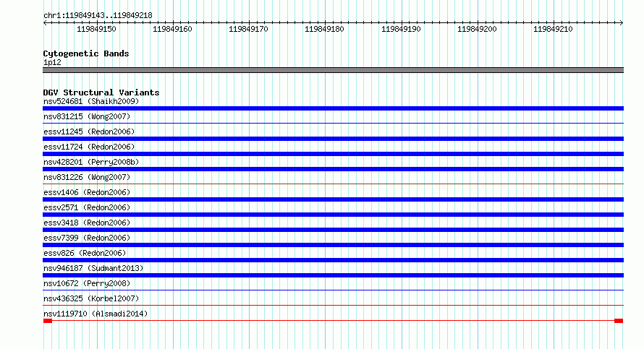The width and height of the screenshot is (644, 349).
Task: Open nsv436325 (Korbel2007) label
Action: [91, 298]
